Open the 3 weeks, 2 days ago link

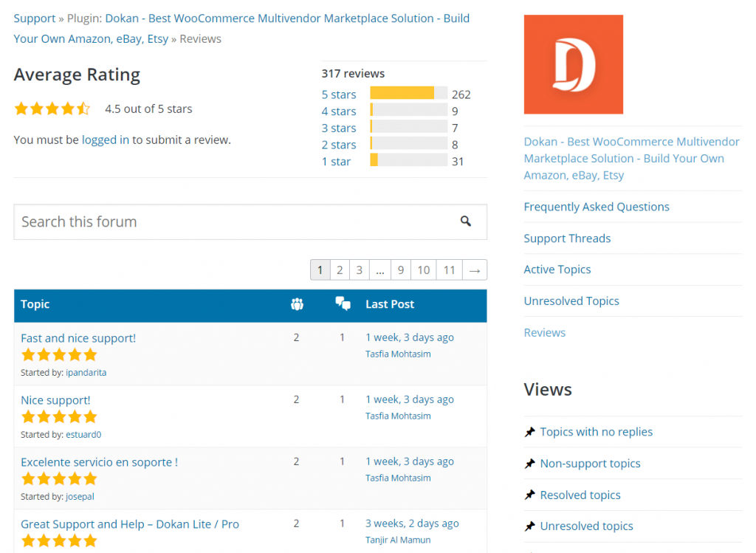(412, 523)
